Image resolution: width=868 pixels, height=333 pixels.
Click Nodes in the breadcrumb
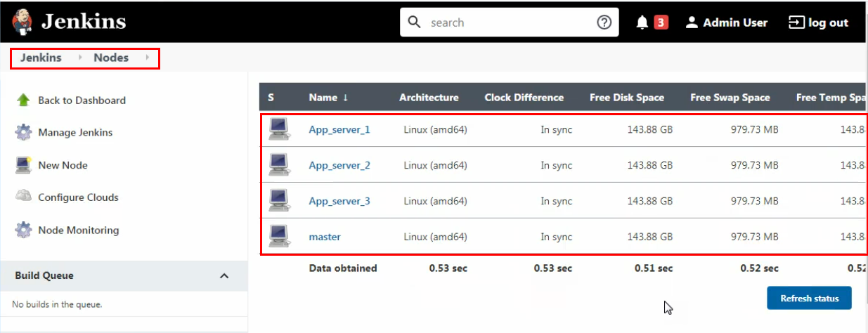(x=111, y=58)
